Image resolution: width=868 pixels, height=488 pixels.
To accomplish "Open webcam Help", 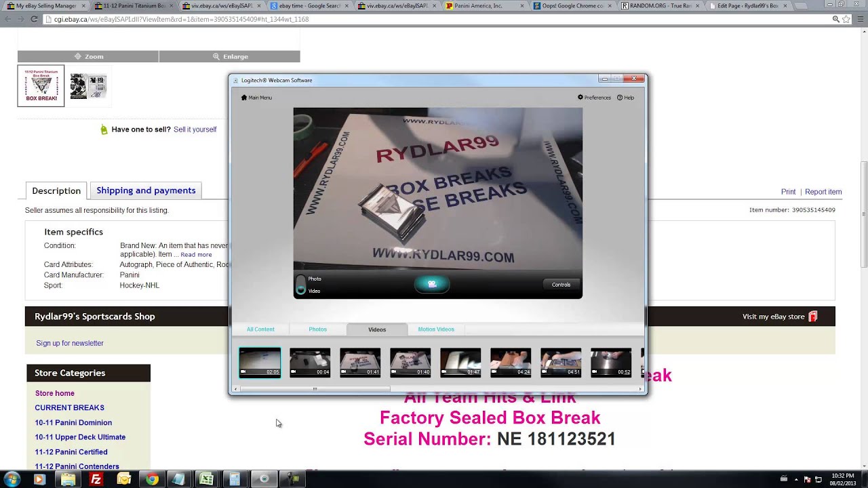I will 625,98.
